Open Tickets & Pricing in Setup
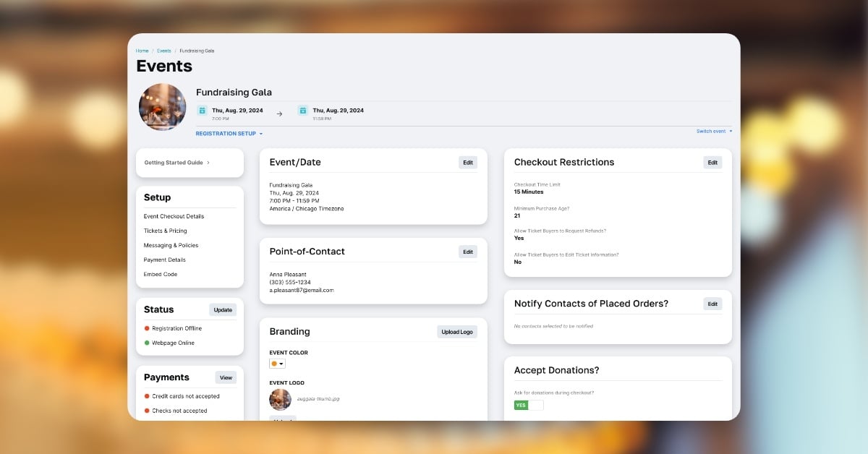868x454 pixels. click(166, 231)
